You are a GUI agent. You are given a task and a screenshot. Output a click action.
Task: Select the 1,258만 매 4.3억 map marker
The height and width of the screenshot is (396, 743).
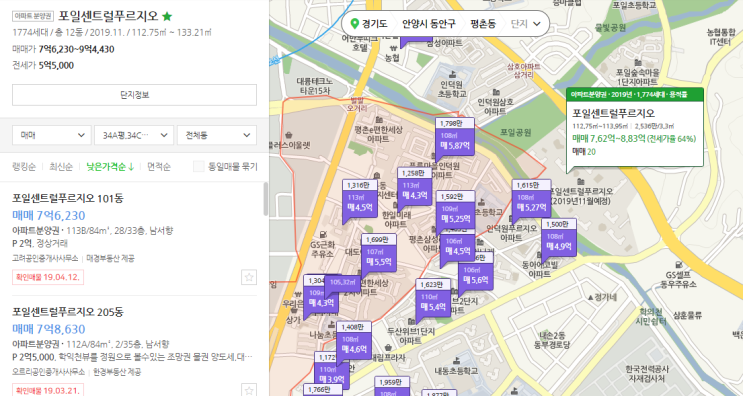click(x=415, y=186)
